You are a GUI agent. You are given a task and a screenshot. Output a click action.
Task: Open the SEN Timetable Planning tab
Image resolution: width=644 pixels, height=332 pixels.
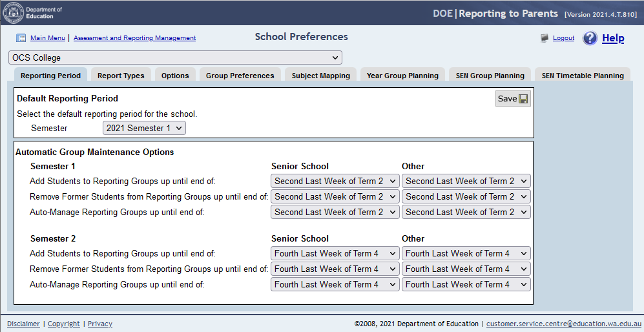pyautogui.click(x=583, y=76)
